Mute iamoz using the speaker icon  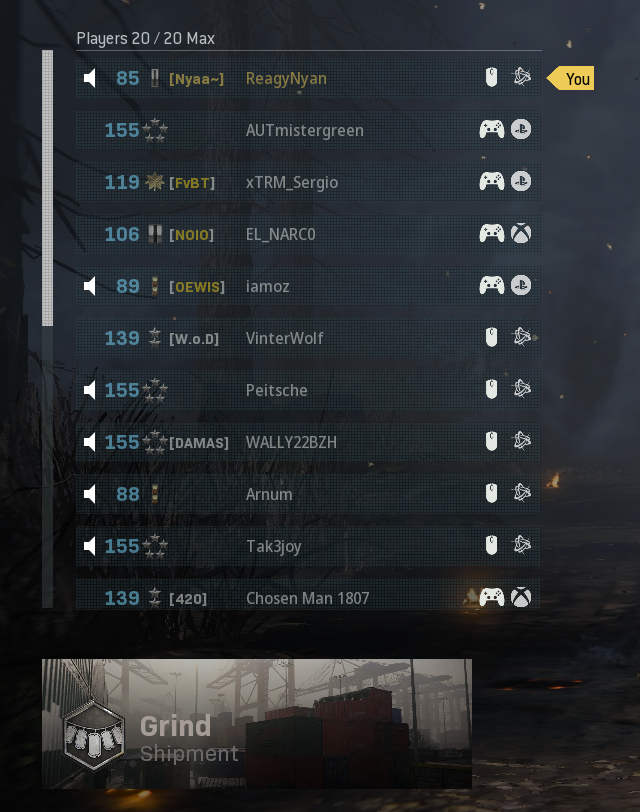tap(90, 286)
